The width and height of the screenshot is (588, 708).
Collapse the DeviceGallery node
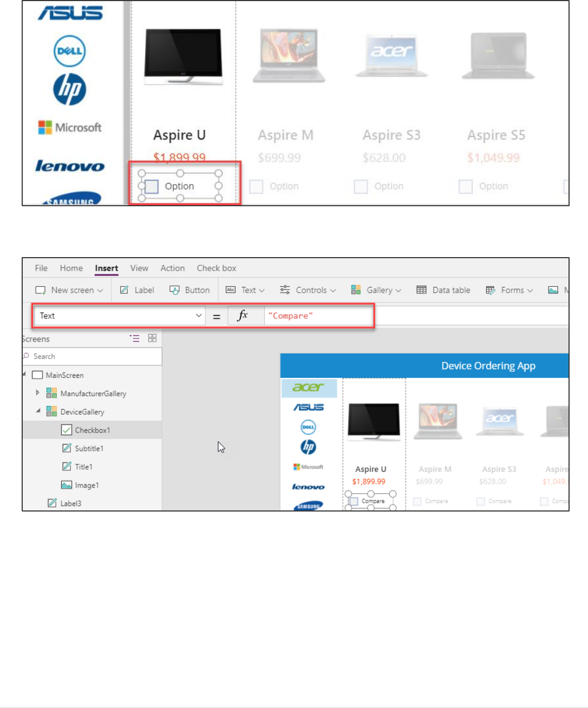(38, 411)
